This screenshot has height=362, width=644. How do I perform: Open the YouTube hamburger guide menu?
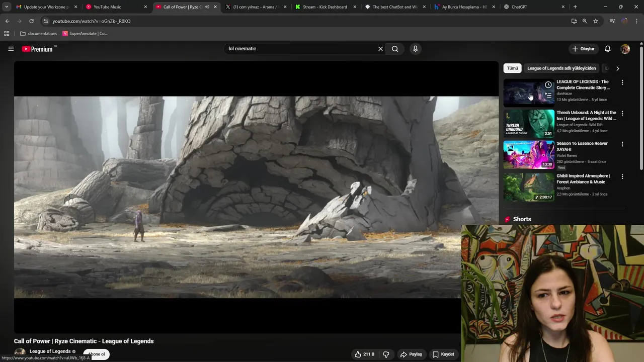(11, 49)
